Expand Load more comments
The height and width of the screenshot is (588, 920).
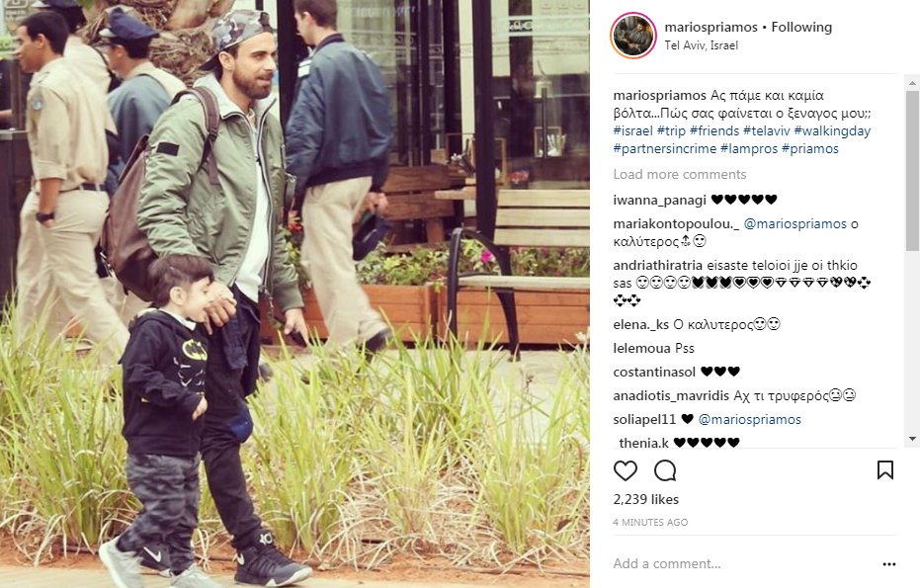click(680, 174)
